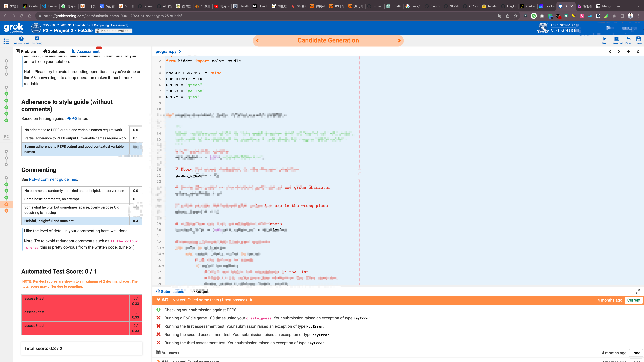The height and width of the screenshot is (362, 644).
Task: Switch to the Problem tab
Action: (26, 51)
